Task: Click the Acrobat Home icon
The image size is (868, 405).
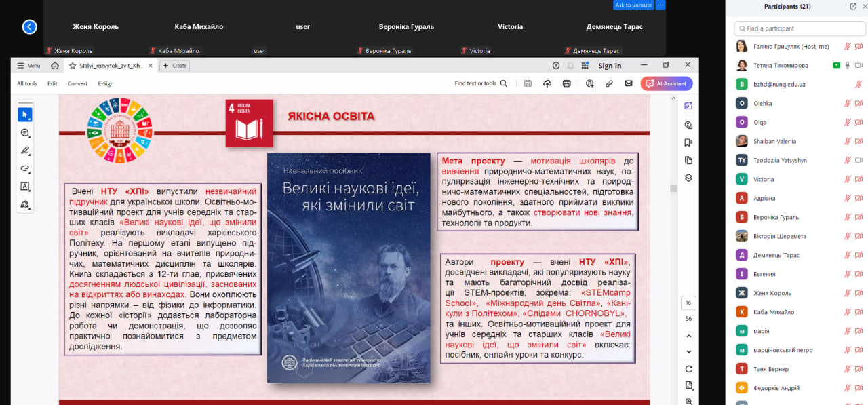Action: coord(55,66)
